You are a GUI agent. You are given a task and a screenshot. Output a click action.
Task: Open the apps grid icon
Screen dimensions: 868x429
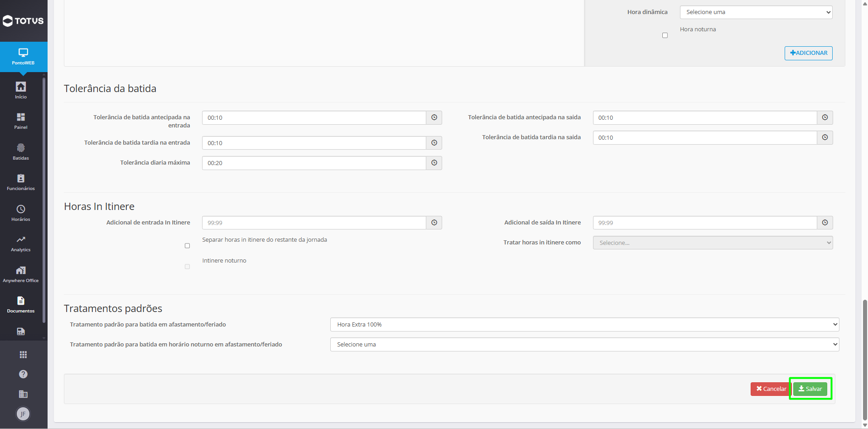point(23,355)
